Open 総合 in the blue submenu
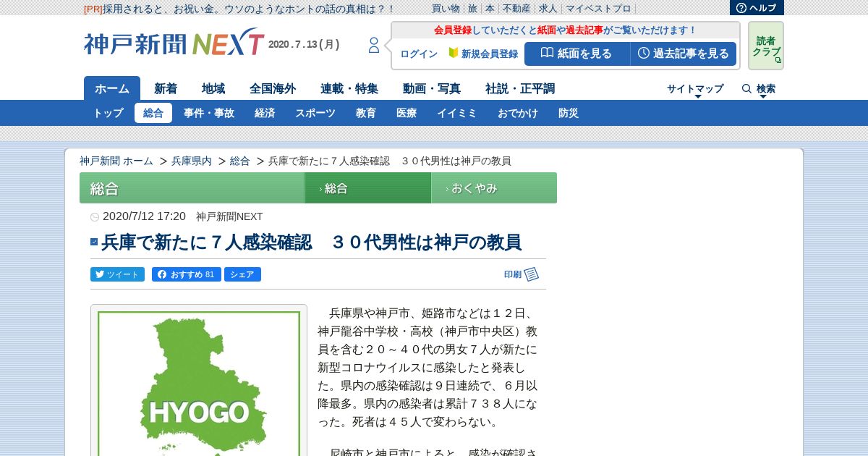The image size is (868, 456). click(x=153, y=113)
